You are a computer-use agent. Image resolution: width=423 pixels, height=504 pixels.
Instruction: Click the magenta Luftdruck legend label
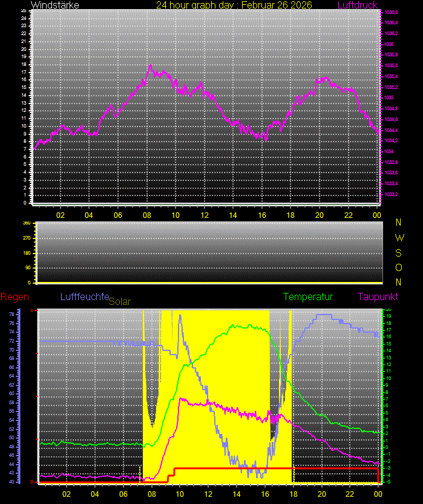pos(357,5)
